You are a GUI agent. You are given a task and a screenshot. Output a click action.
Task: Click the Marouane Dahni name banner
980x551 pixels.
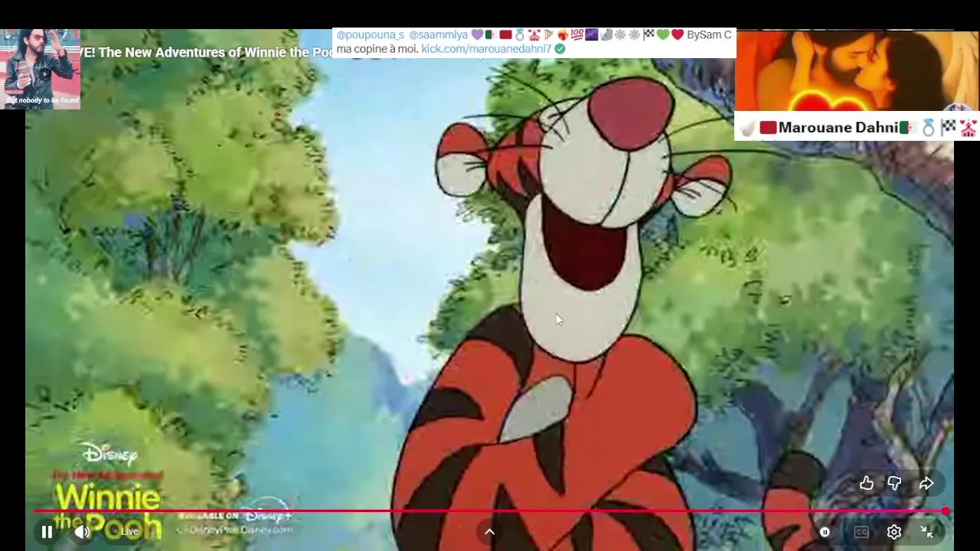pos(857,127)
